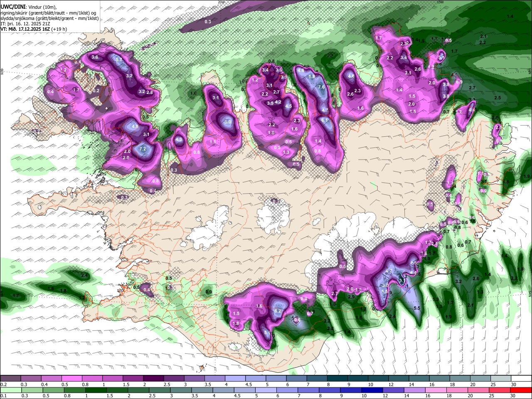
Task: Click the 6.2 precipitation value on the map
Action: [278, 311]
